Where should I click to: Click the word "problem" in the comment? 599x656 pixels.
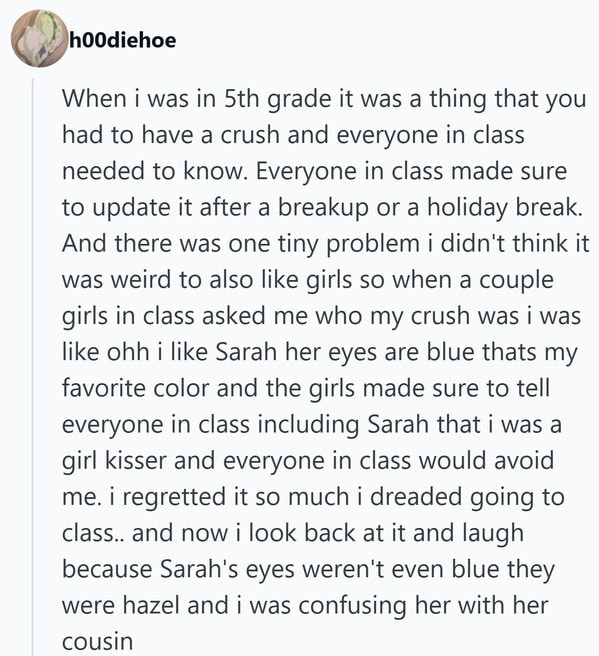[373, 243]
